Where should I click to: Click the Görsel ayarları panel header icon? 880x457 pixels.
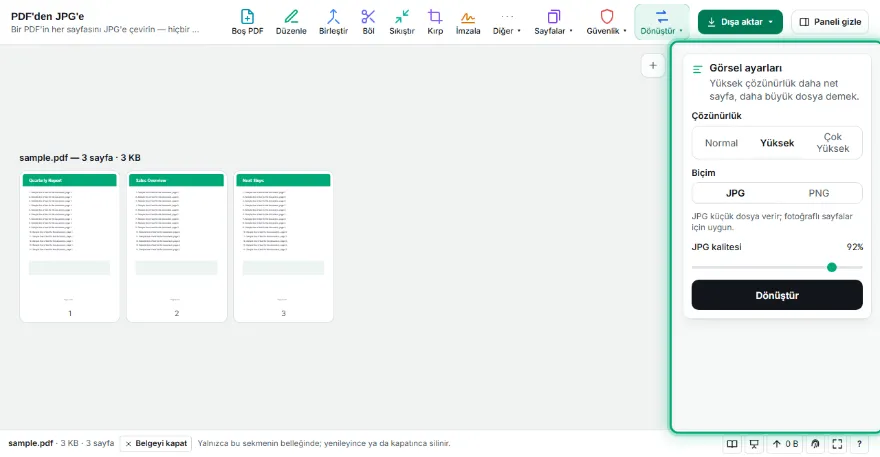click(x=698, y=69)
